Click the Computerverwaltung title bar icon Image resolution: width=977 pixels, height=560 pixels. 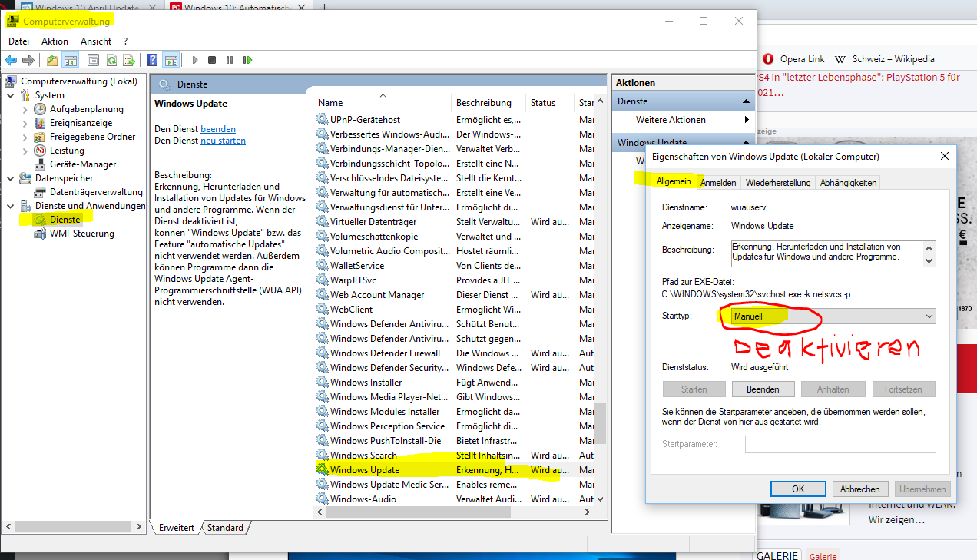pos(13,21)
